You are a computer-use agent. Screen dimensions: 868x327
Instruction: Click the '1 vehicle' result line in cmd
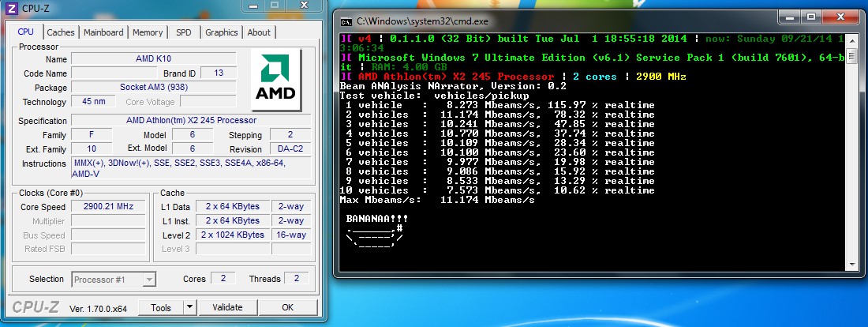497,105
